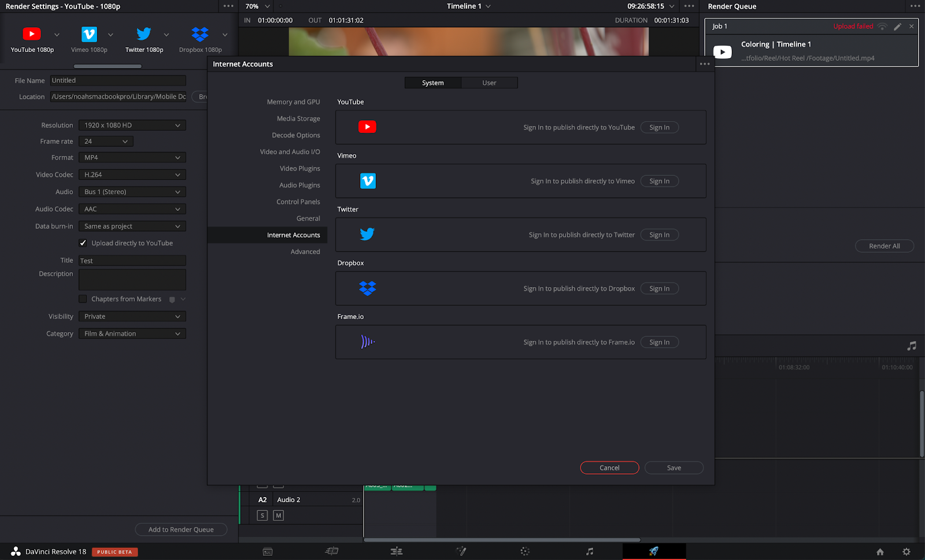This screenshot has height=560, width=925.
Task: Sign In to YouTube account
Action: point(660,127)
